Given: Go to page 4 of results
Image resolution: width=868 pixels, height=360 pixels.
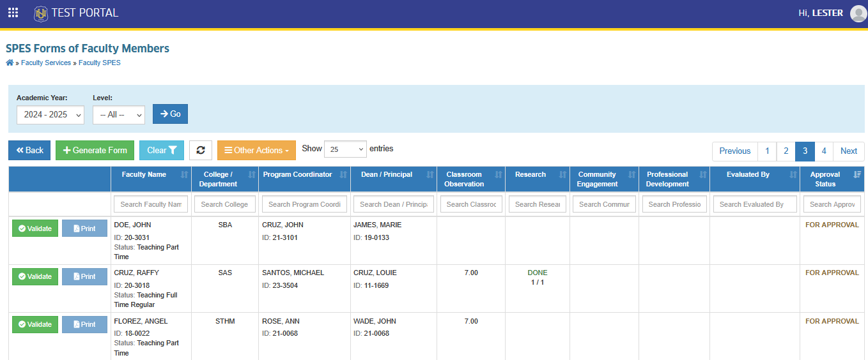Looking at the screenshot, I should click(x=824, y=151).
